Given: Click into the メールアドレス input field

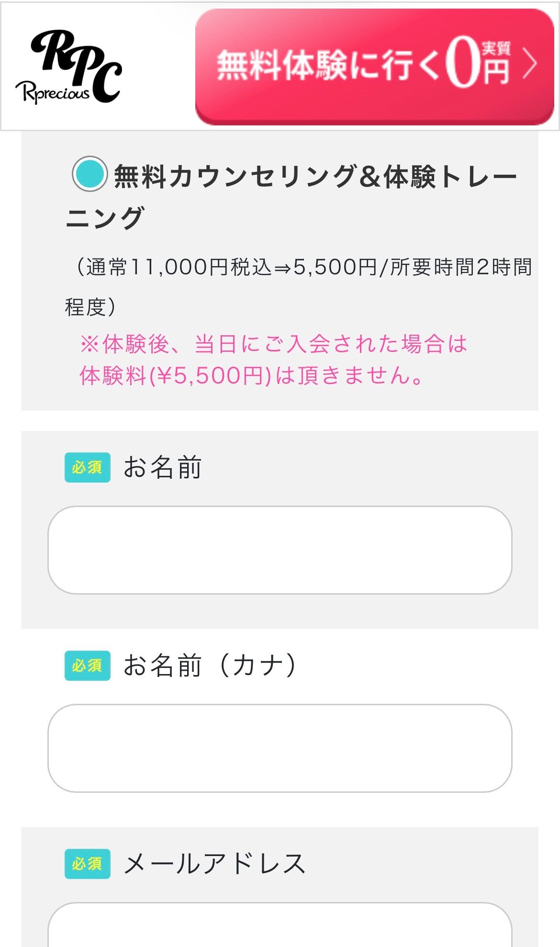Looking at the screenshot, I should pyautogui.click(x=280, y=926).
